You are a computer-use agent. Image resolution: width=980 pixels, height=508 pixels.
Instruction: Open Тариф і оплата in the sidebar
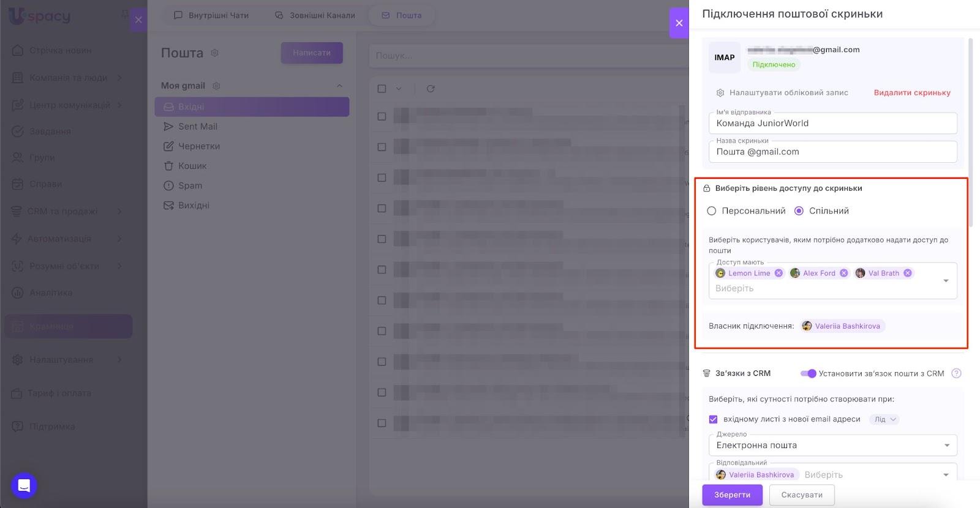[x=59, y=393]
